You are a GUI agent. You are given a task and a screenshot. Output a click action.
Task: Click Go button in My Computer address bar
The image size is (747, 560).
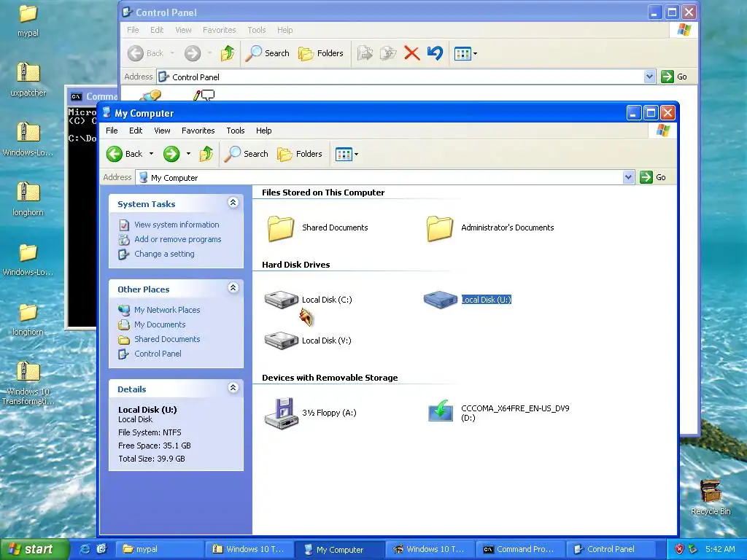coord(653,177)
